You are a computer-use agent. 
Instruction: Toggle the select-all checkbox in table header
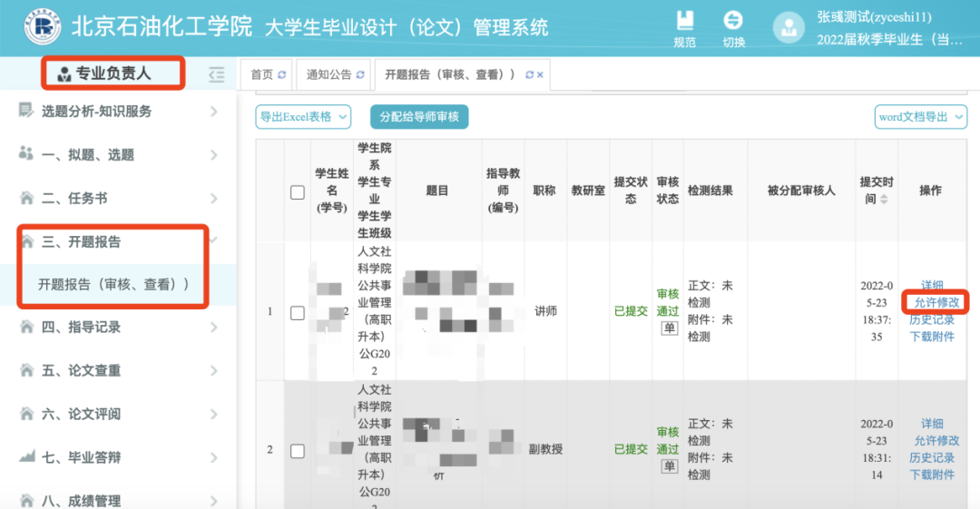[x=298, y=191]
